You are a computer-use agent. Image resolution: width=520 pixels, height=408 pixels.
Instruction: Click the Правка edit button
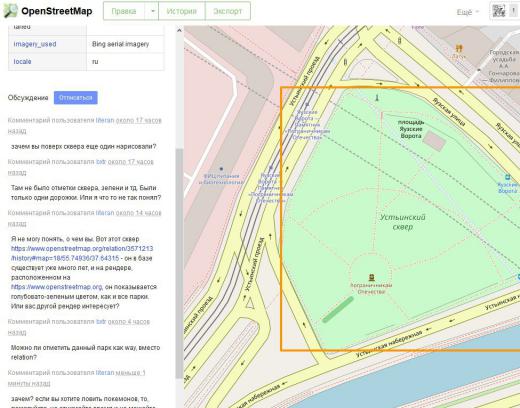[124, 11]
